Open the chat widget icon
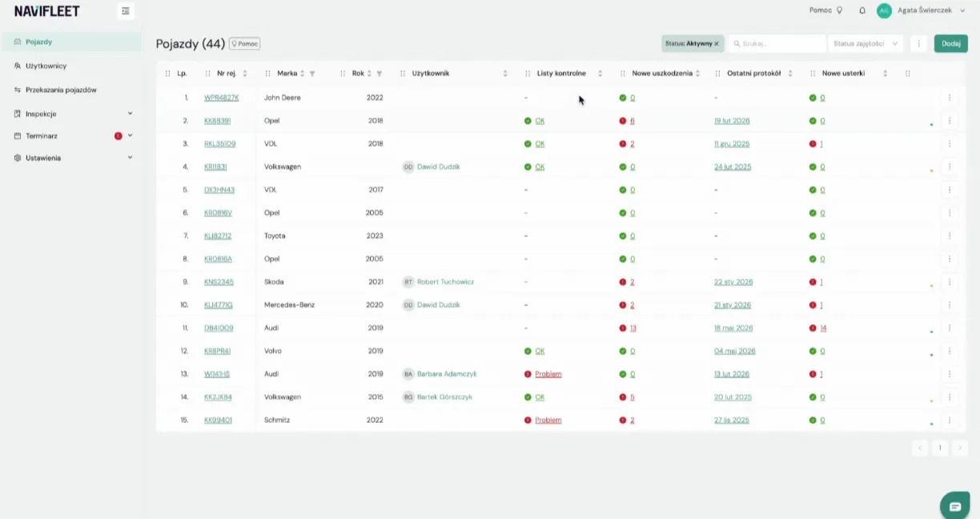This screenshot has height=519, width=980. pos(955,506)
